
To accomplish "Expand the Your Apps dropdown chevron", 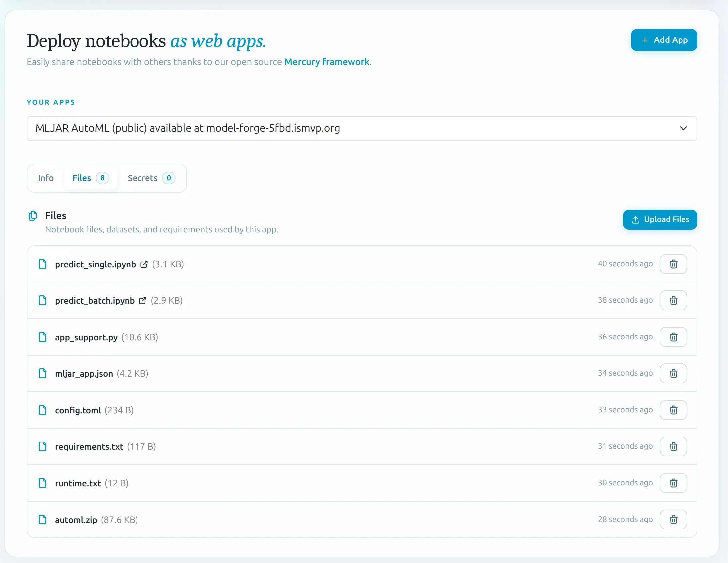I will click(x=683, y=128).
